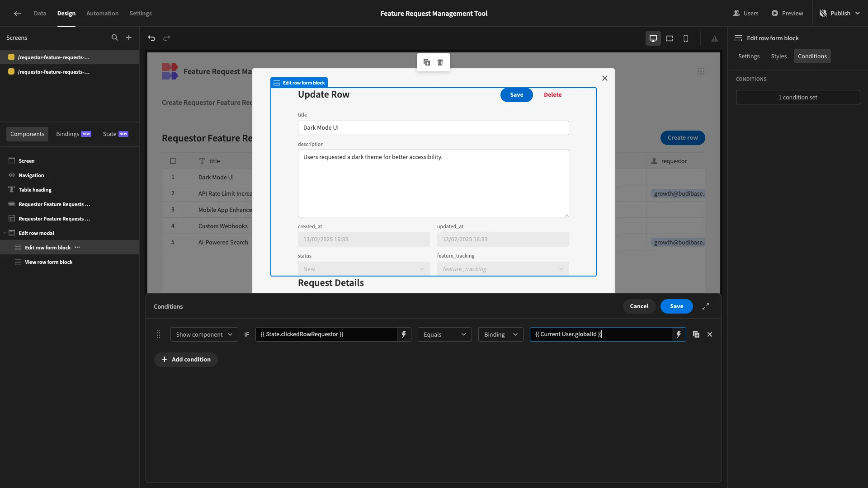The width and height of the screenshot is (868, 488).
Task: Open the warning triangle indicator
Action: pos(715,38)
